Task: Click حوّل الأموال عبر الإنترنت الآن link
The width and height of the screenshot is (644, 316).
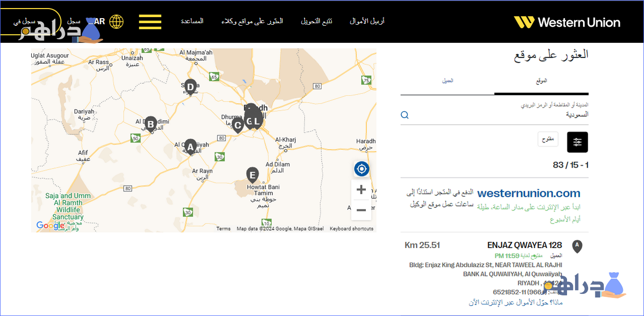Action: tap(515, 302)
